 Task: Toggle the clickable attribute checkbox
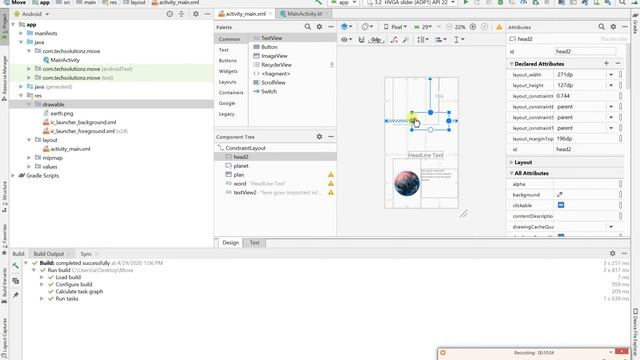[561, 205]
